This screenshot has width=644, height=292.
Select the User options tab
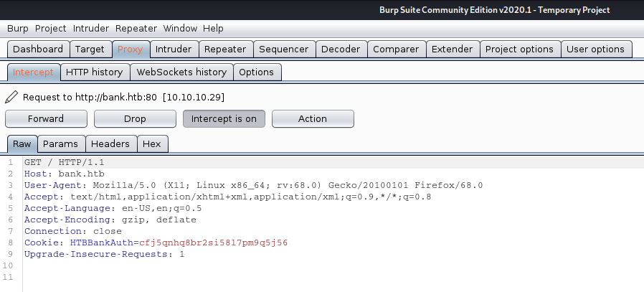[x=595, y=50]
